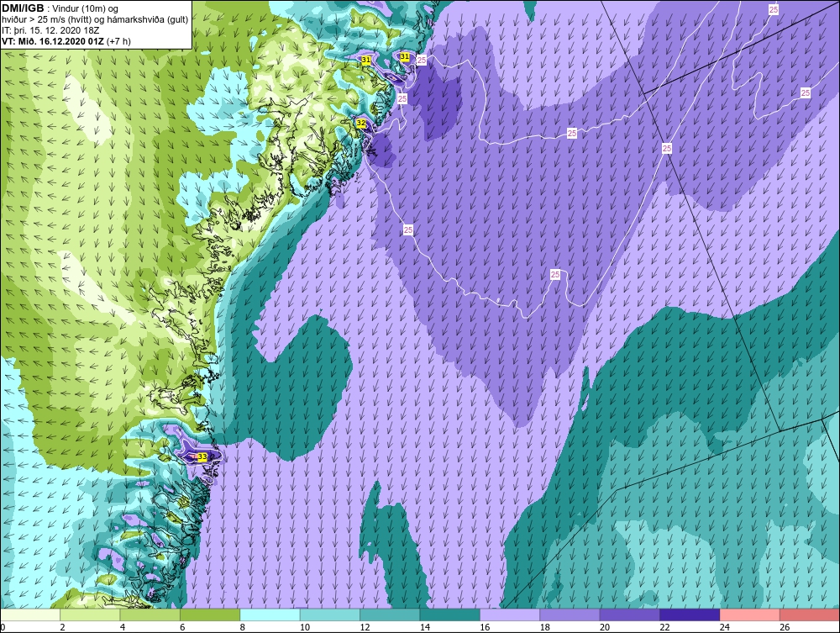Click the legend tick label 16
This screenshot has width=840, height=633.
tap(485, 627)
